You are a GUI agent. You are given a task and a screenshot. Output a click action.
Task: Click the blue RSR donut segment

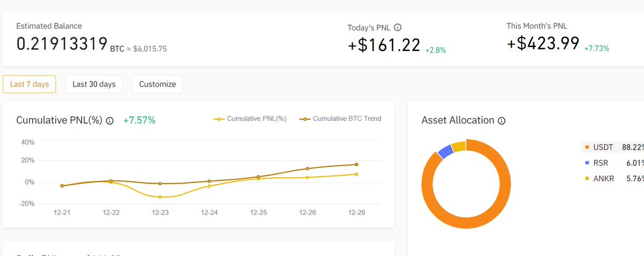445,151
